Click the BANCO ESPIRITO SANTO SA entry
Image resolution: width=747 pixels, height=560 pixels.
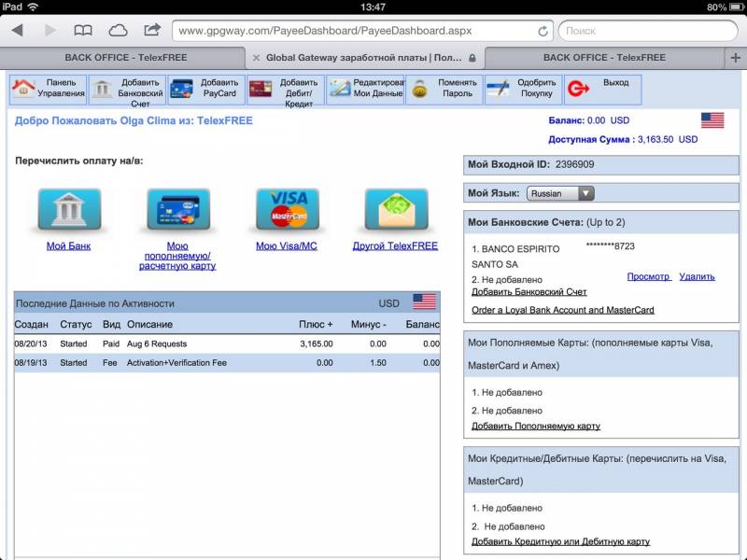[515, 257]
